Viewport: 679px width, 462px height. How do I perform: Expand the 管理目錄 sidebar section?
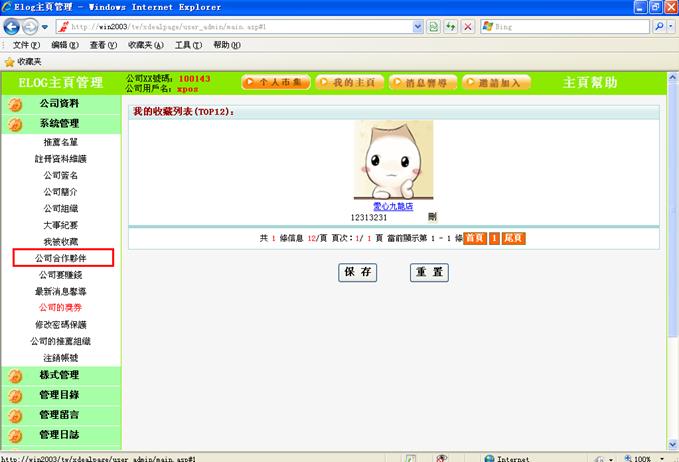(x=59, y=395)
